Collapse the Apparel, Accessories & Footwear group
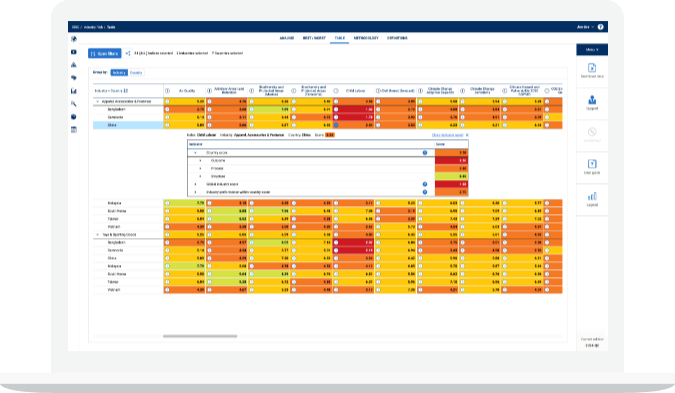 98,102
